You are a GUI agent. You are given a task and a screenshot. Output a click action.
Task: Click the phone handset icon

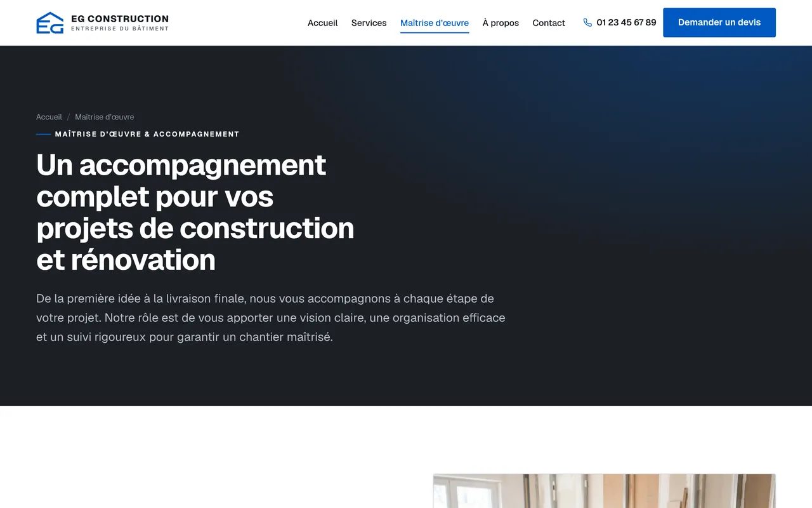(587, 22)
